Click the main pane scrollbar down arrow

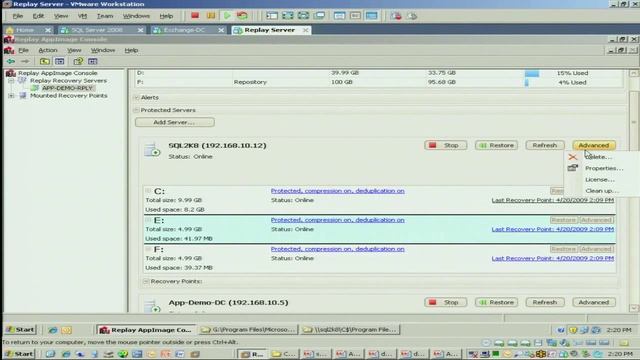pos(633,307)
